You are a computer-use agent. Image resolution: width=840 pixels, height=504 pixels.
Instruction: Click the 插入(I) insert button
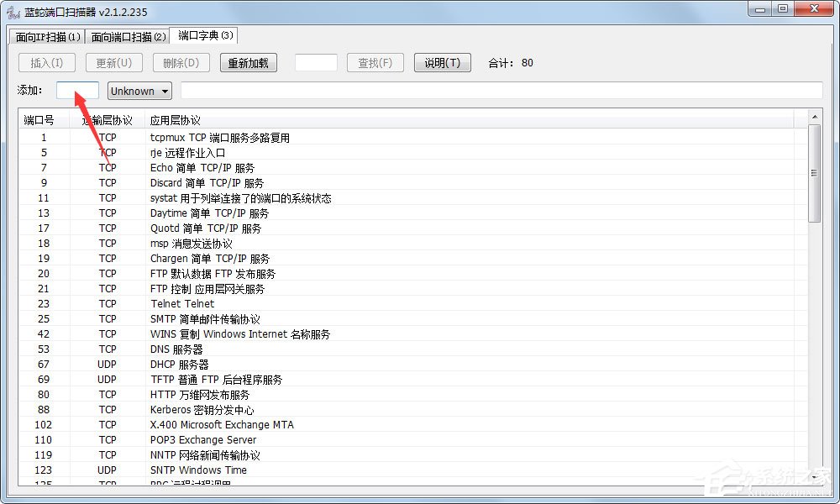tap(47, 63)
